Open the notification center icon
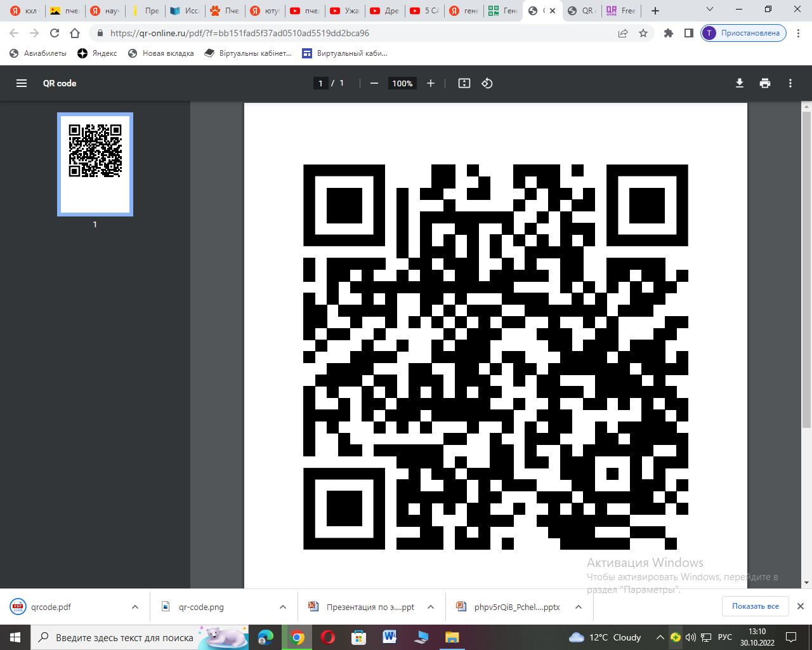The height and width of the screenshot is (650, 812). point(791,637)
